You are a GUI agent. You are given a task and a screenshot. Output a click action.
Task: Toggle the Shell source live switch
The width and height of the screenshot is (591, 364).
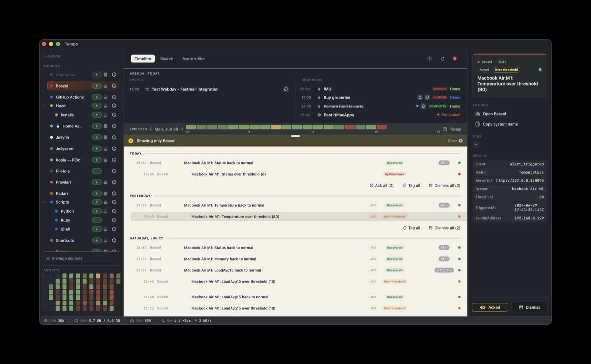[x=97, y=229]
